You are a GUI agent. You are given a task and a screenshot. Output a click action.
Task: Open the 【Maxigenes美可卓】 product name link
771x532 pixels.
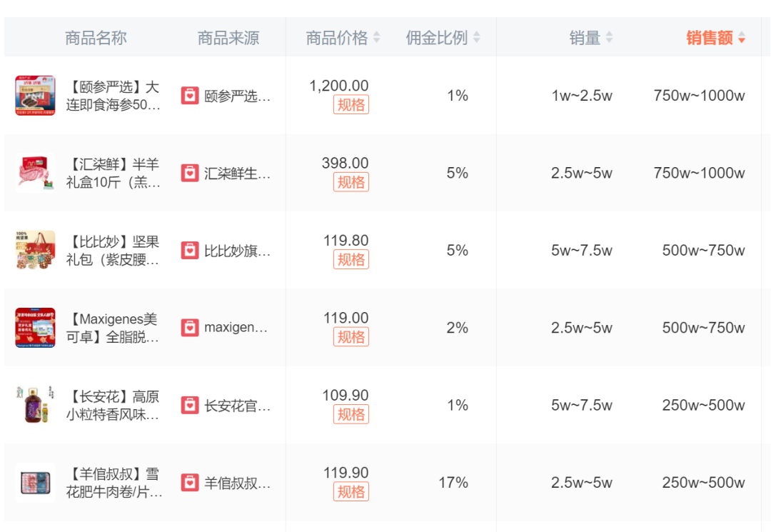click(x=113, y=328)
